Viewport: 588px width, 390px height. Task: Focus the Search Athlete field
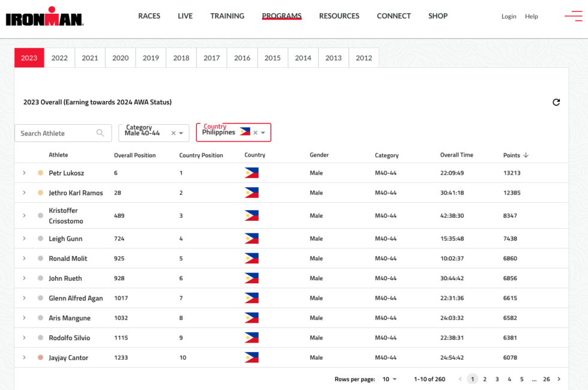click(63, 133)
